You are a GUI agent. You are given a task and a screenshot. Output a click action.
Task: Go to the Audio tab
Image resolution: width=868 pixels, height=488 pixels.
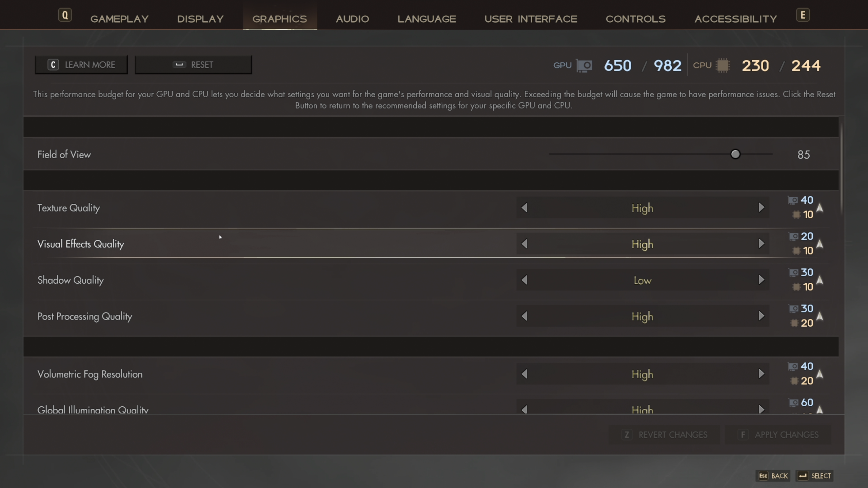click(x=352, y=19)
